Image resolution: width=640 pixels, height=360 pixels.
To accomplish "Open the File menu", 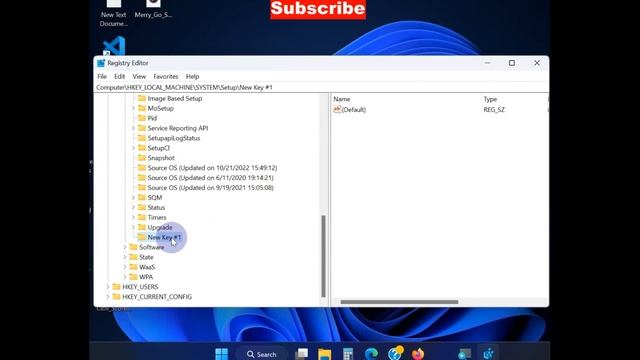I will pos(102,76).
